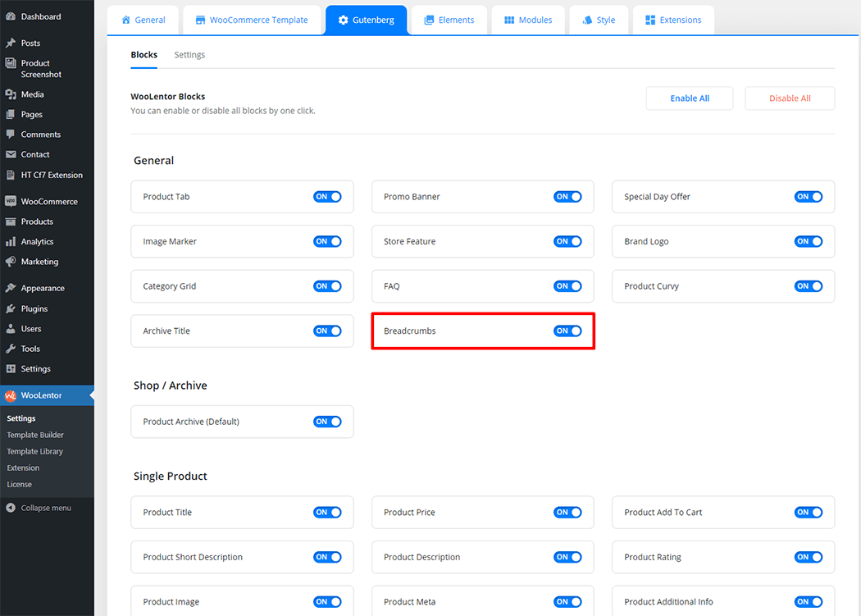Switch to the Blocks sub-tab
The width and height of the screenshot is (861, 616).
coord(143,54)
